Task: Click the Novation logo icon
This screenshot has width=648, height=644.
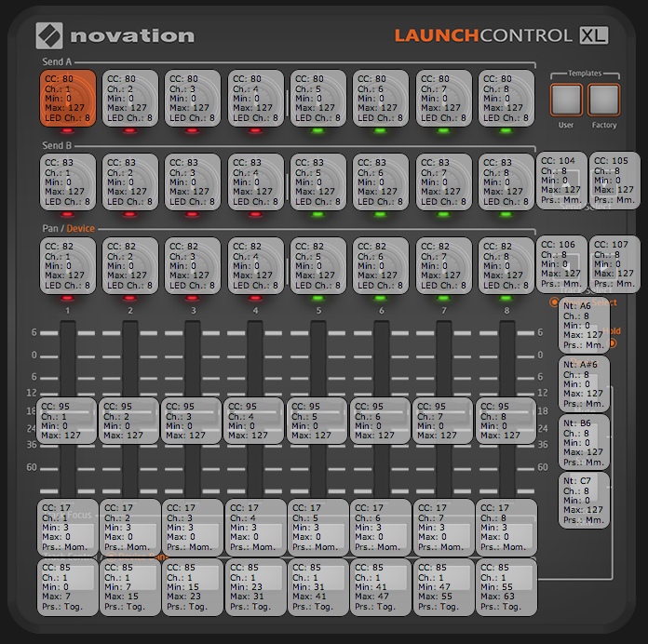Action: (49, 36)
